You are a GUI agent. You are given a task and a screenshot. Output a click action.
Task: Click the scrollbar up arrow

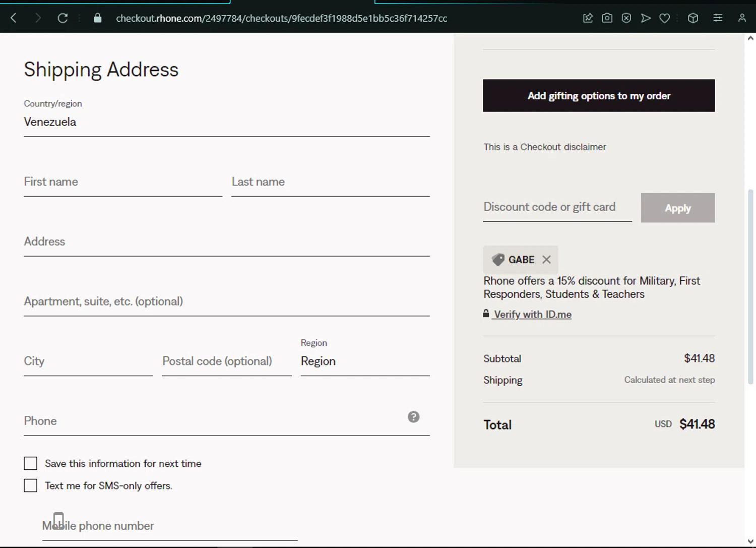750,38
